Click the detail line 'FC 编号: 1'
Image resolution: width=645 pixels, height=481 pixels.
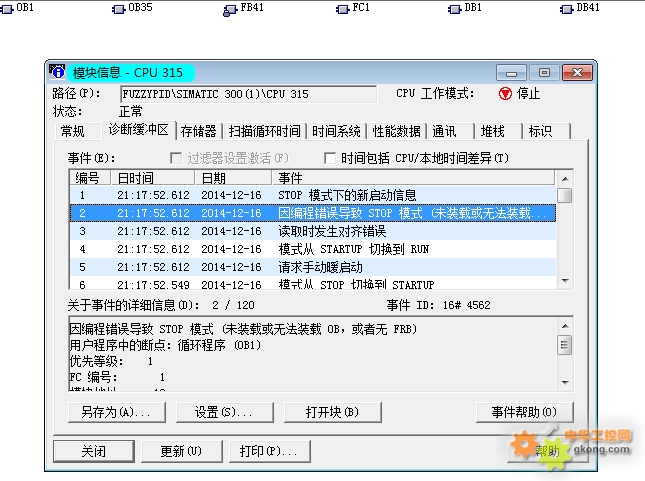click(x=117, y=377)
